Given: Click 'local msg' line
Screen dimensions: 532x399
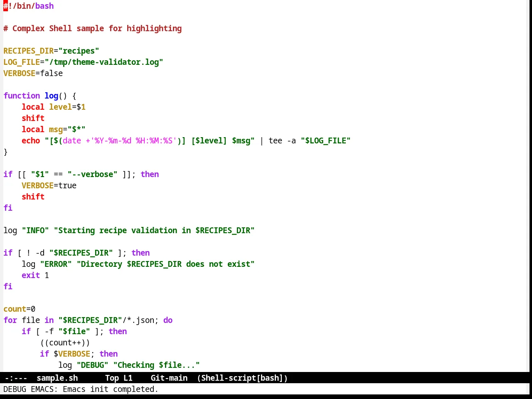Looking at the screenshot, I should tap(54, 129).
